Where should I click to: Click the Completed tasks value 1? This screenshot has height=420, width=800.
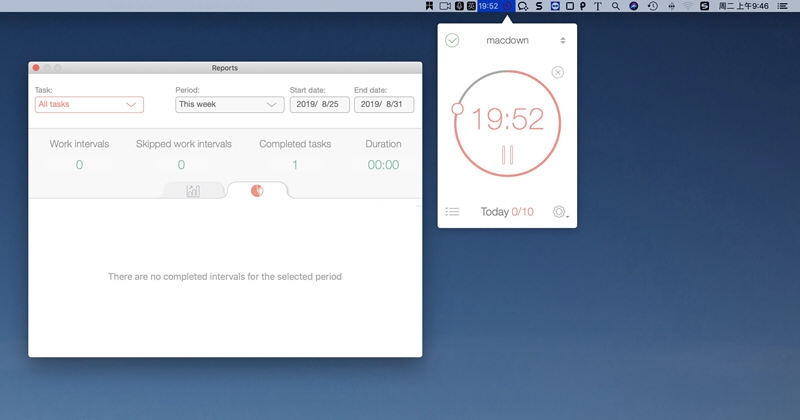295,165
